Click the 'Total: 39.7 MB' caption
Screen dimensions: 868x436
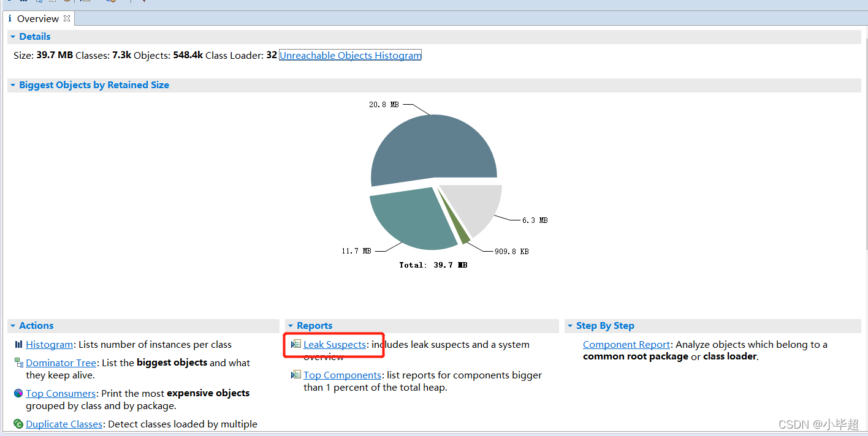pyautogui.click(x=433, y=265)
